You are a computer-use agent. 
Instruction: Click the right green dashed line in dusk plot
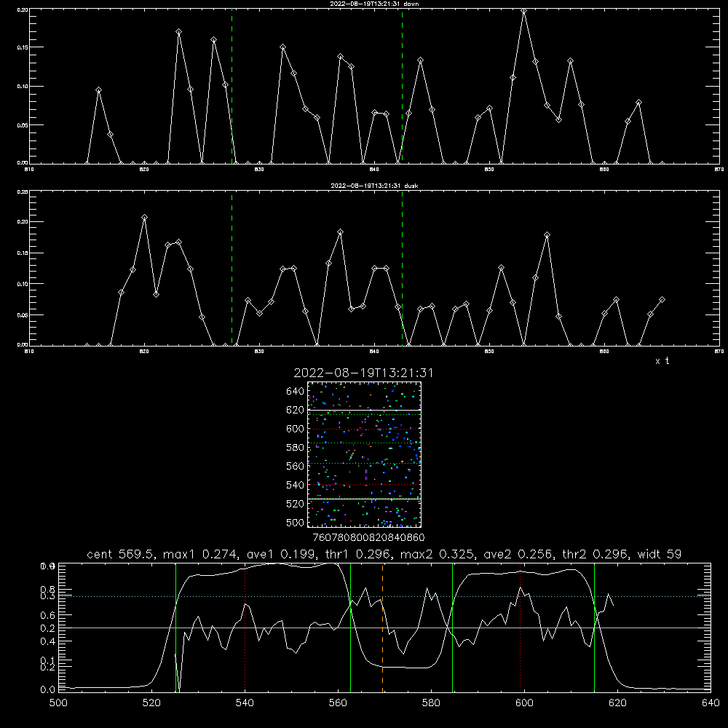[402, 268]
